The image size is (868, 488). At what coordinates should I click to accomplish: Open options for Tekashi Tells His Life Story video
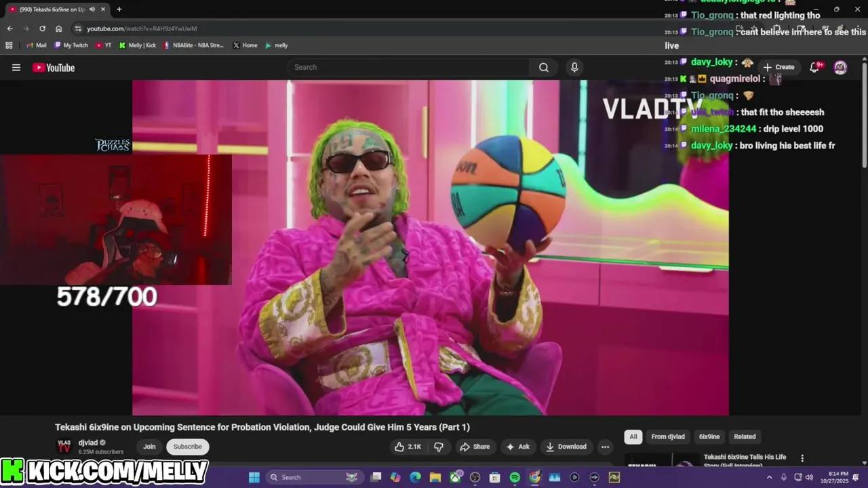(x=802, y=458)
